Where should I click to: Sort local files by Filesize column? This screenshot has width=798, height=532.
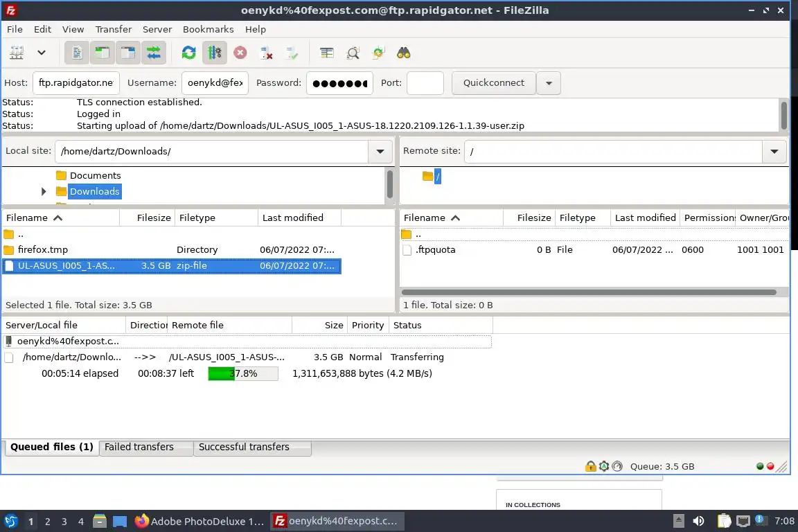pos(148,218)
